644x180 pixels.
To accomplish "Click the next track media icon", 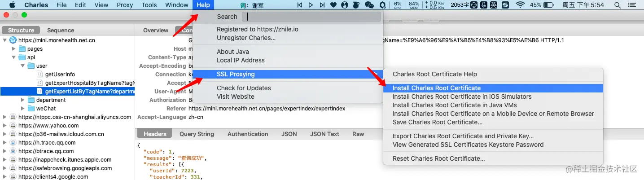I will click(x=322, y=5).
